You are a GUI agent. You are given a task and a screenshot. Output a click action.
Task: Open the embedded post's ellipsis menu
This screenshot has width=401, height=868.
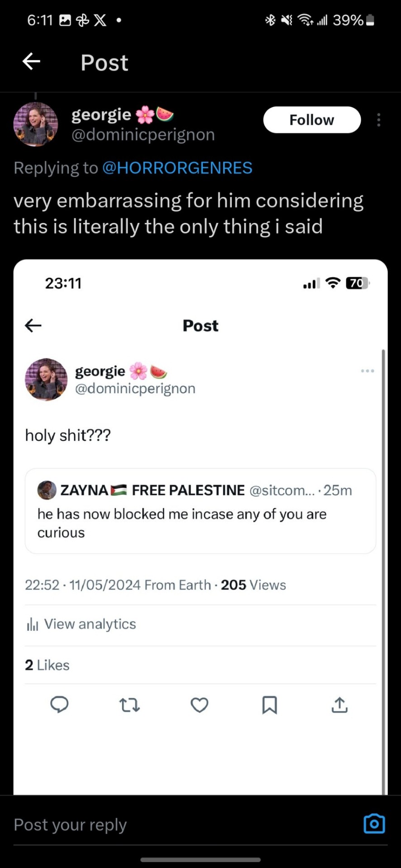click(x=368, y=371)
